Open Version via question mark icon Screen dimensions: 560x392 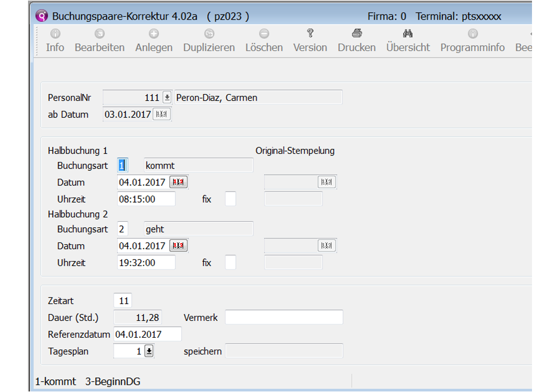[310, 34]
